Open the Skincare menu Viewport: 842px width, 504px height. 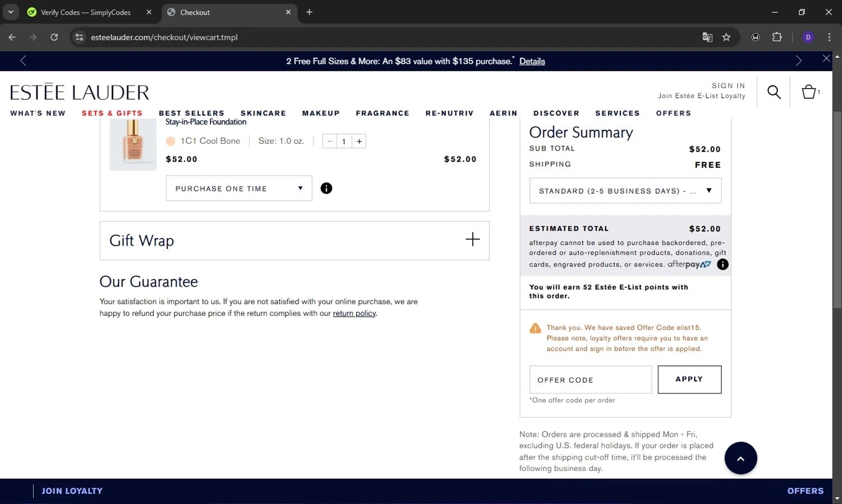[263, 113]
